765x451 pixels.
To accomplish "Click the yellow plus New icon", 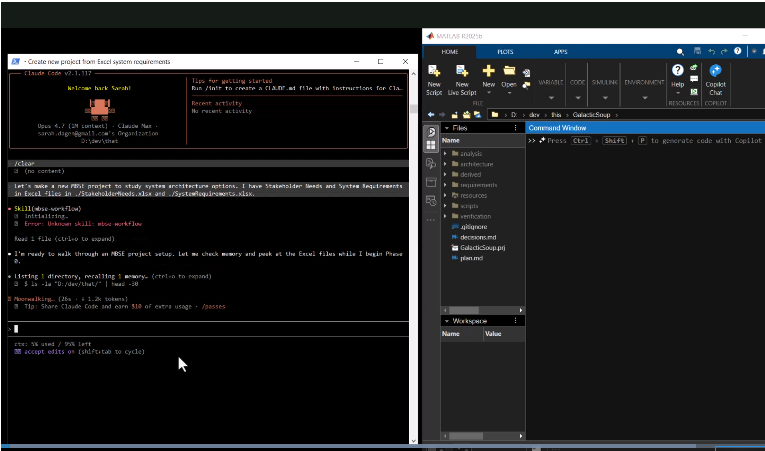I will (x=488, y=71).
